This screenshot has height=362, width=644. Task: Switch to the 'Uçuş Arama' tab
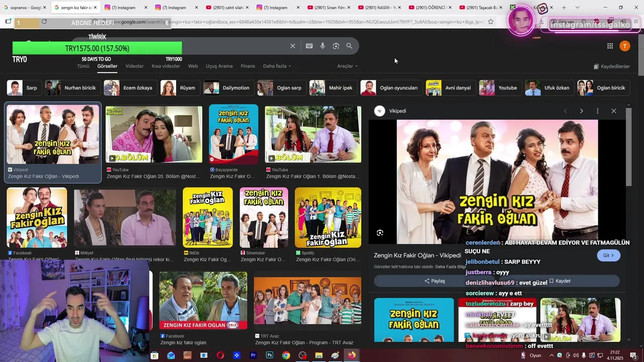219,66
